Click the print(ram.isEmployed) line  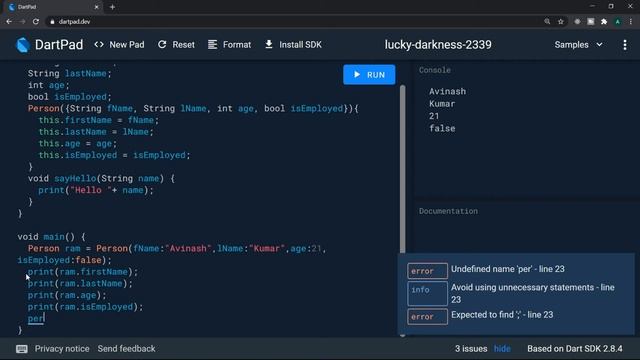coord(85,307)
